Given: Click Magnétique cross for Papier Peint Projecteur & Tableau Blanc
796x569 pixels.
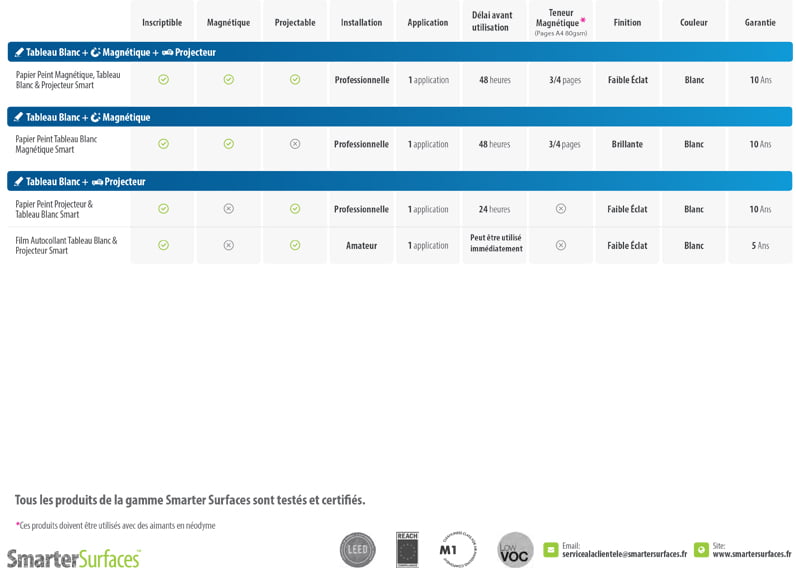Looking at the screenshot, I should pos(229,209).
